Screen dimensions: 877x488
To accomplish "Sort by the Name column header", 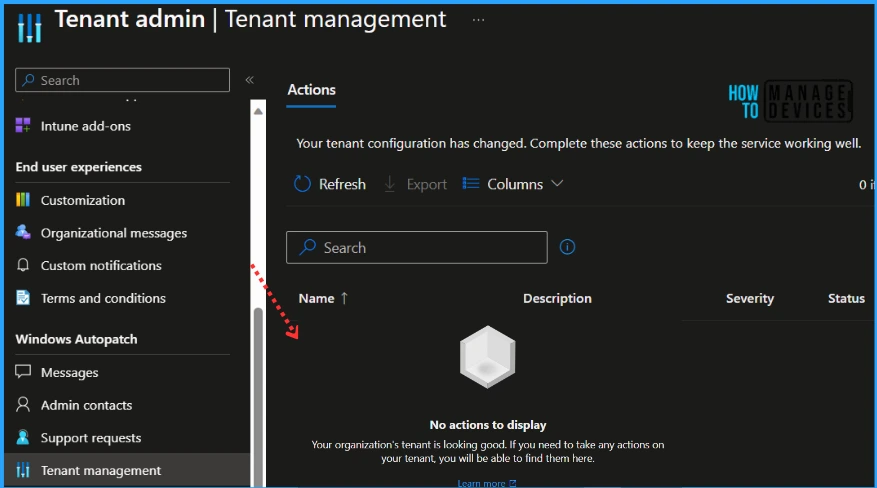I will pyautogui.click(x=317, y=299).
